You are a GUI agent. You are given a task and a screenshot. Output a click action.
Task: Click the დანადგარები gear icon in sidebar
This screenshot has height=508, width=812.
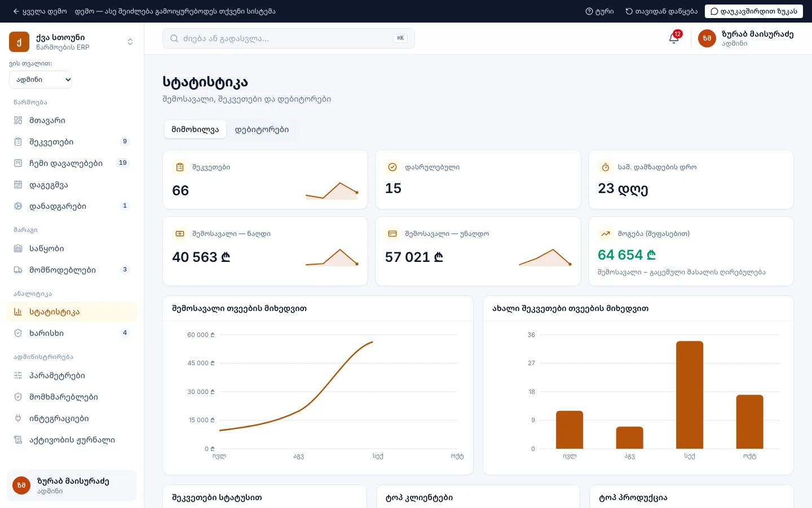pos(18,206)
